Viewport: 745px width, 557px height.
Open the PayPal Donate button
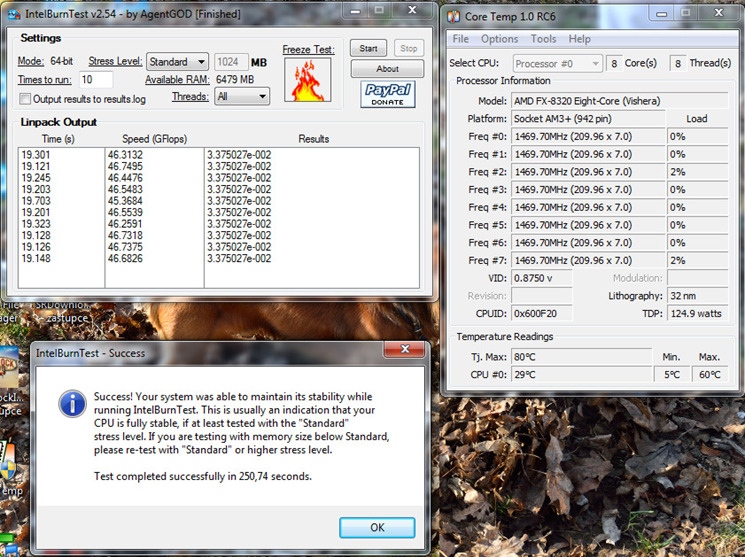point(388,94)
